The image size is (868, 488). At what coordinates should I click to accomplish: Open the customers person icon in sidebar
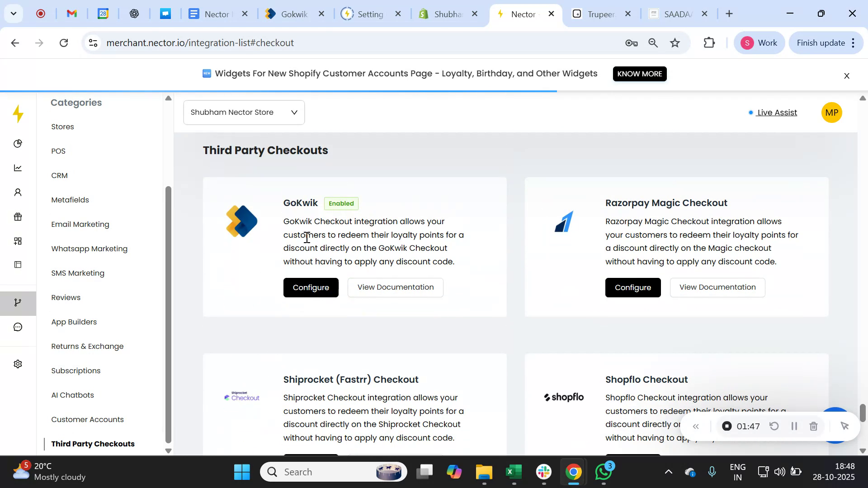pos(18,192)
